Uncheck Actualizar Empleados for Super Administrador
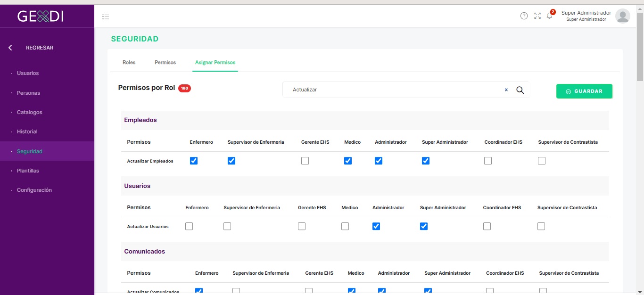Viewport: 644px width, 295px height. [426, 161]
